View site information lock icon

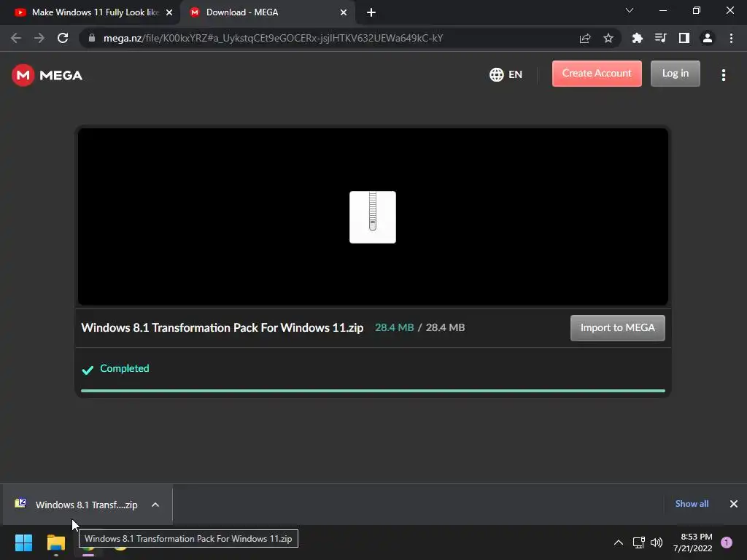(x=92, y=38)
